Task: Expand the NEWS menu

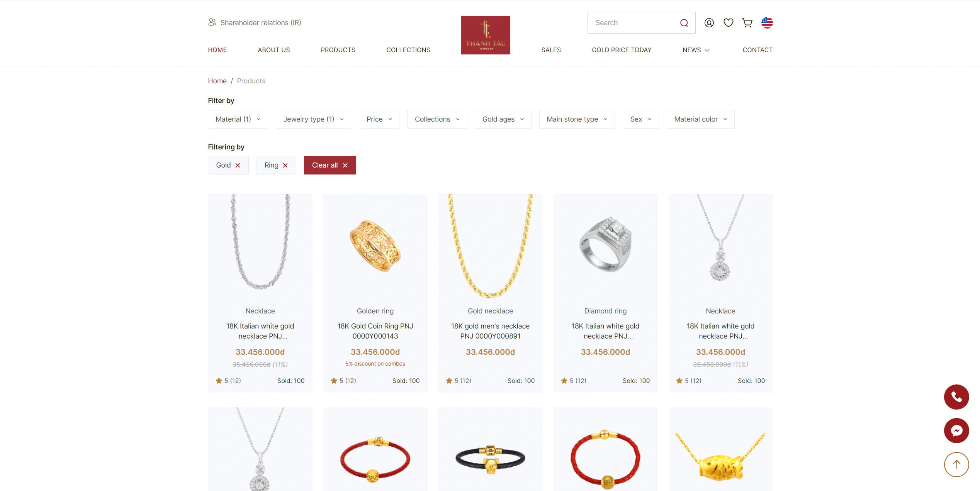Action: [x=696, y=50]
